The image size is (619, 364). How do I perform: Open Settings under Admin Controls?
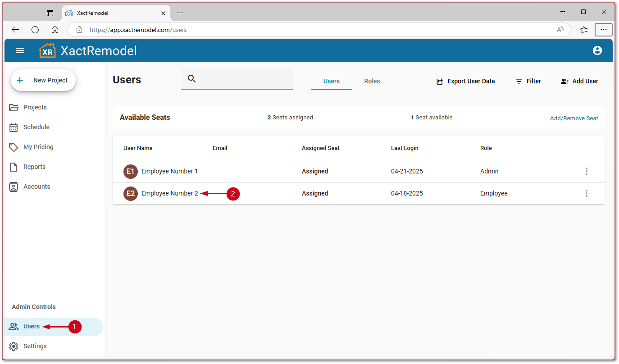click(35, 346)
